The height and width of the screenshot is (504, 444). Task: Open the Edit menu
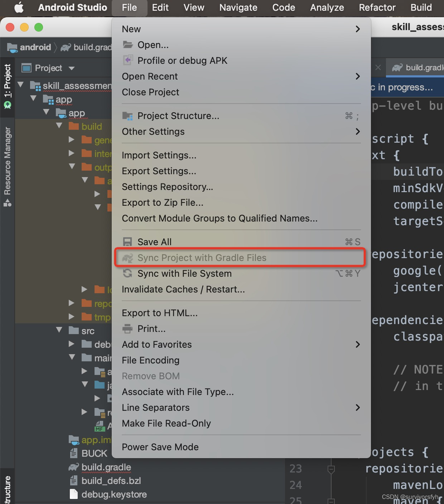[160, 8]
